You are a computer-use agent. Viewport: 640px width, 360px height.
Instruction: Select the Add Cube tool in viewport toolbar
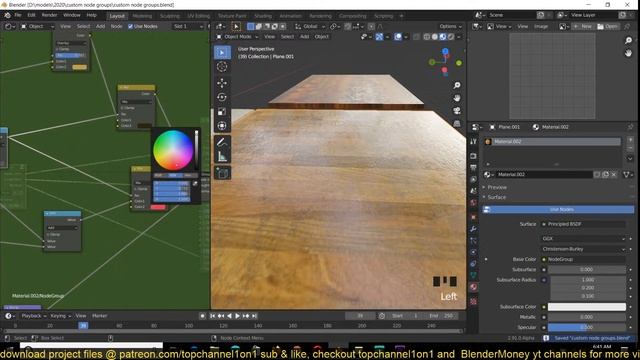click(x=222, y=173)
